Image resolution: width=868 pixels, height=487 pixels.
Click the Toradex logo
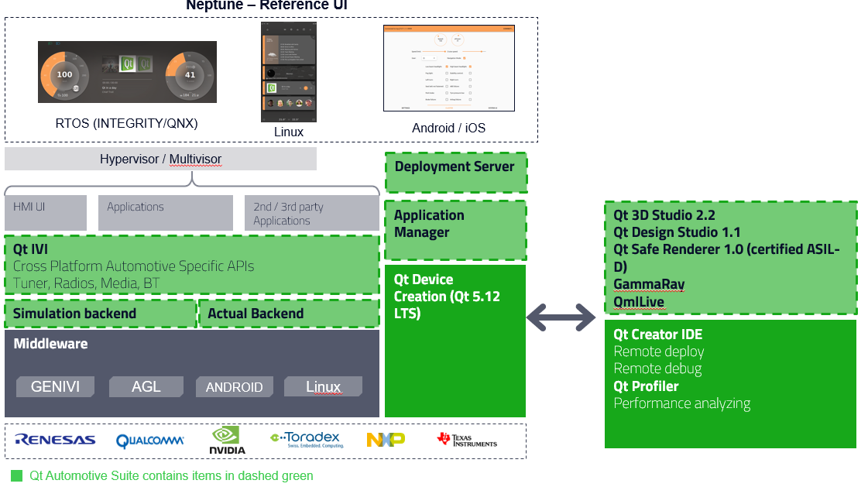tap(307, 440)
